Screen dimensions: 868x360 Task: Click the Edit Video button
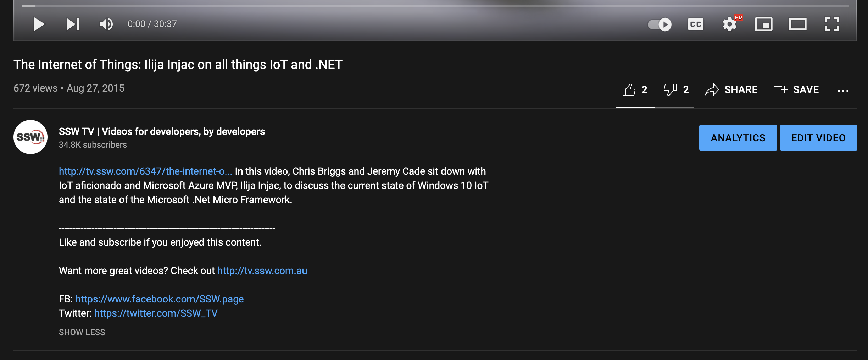click(818, 138)
